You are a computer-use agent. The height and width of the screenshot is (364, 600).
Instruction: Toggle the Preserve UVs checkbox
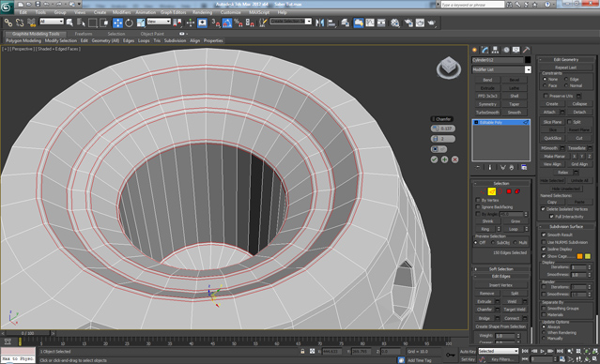546,96
